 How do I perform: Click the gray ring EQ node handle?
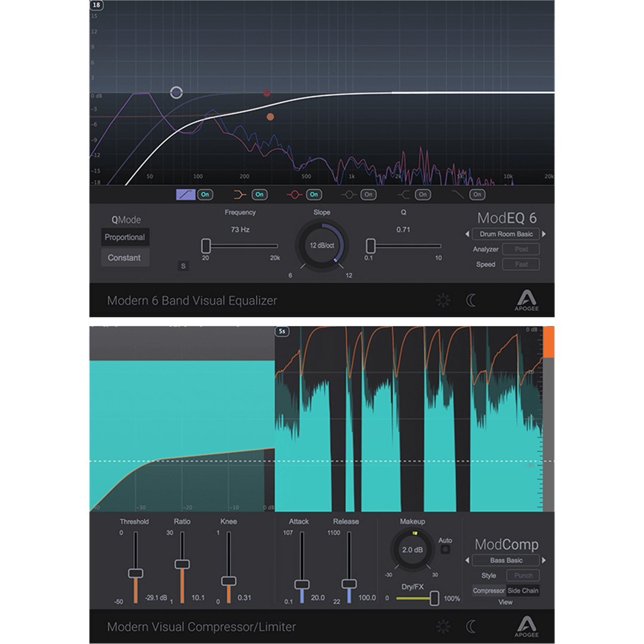[176, 92]
